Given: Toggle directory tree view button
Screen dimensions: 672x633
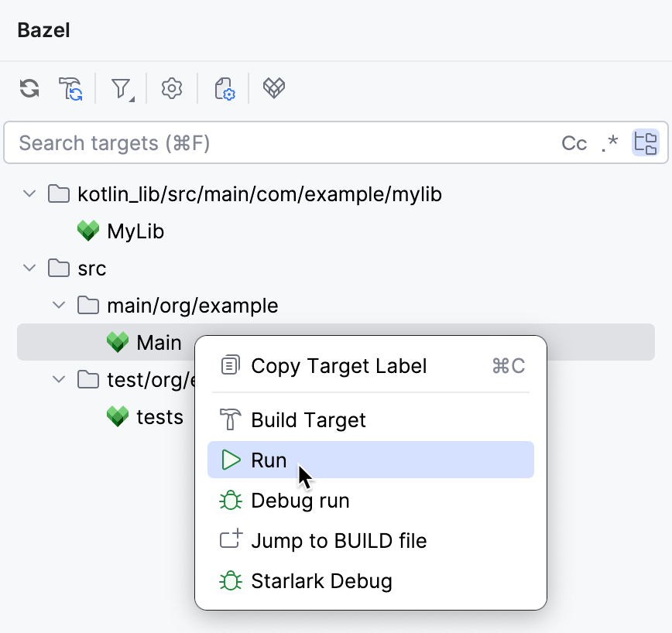Looking at the screenshot, I should (x=645, y=142).
